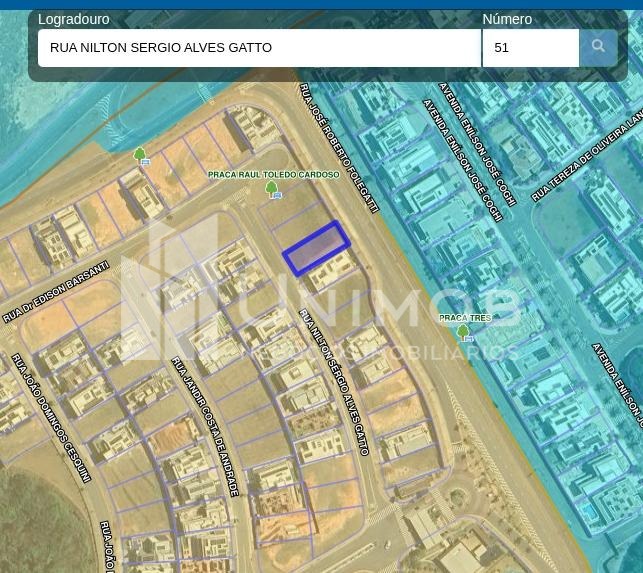Click the Número field label
The width and height of the screenshot is (643, 573).
(507, 19)
